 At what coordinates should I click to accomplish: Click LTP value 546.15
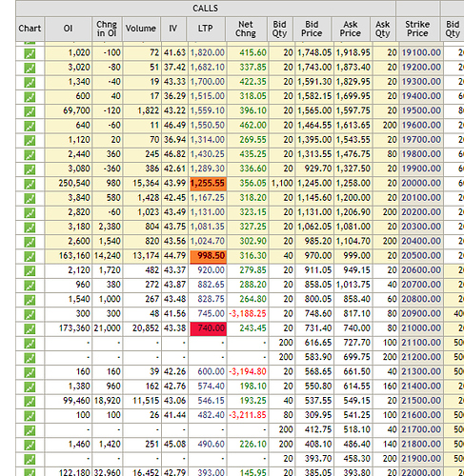211,401
